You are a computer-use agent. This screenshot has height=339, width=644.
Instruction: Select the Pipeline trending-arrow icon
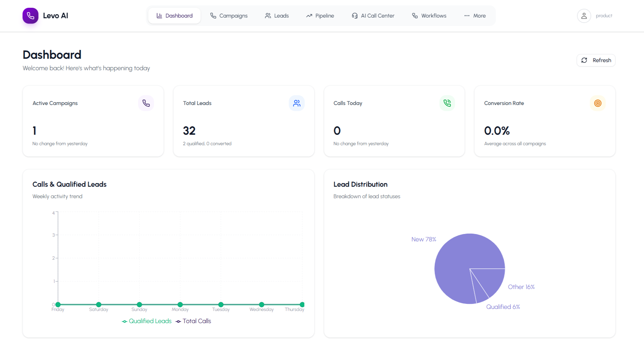308,16
